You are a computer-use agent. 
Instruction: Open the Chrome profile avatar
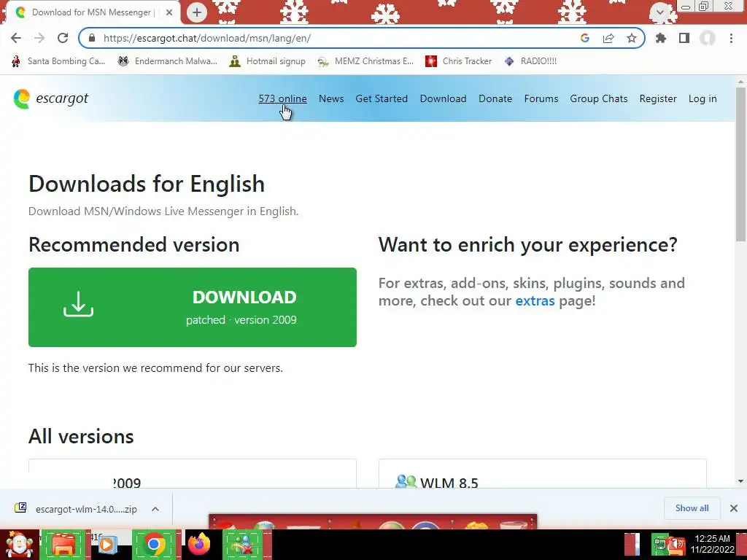point(708,38)
